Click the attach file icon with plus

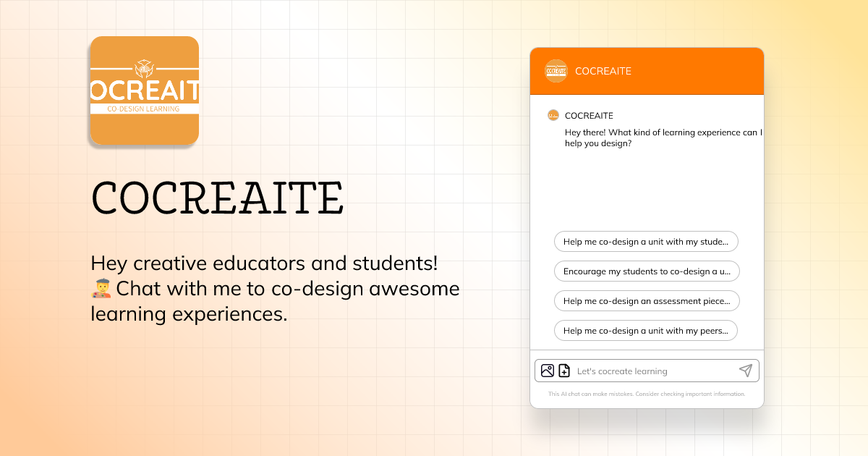(x=564, y=371)
